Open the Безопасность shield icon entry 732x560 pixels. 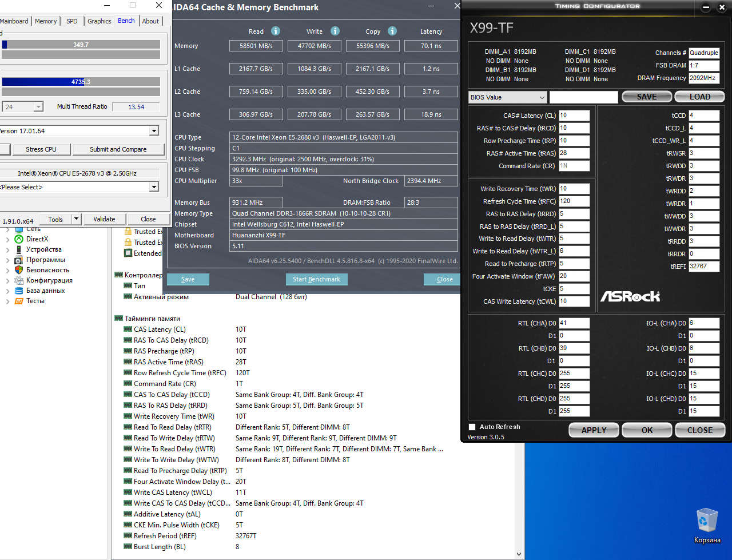click(19, 270)
